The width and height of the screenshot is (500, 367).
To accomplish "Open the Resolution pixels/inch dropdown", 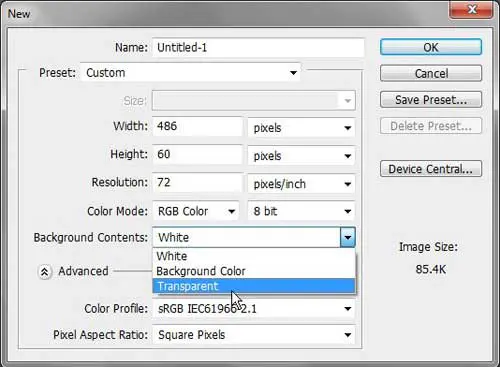I will [x=301, y=184].
